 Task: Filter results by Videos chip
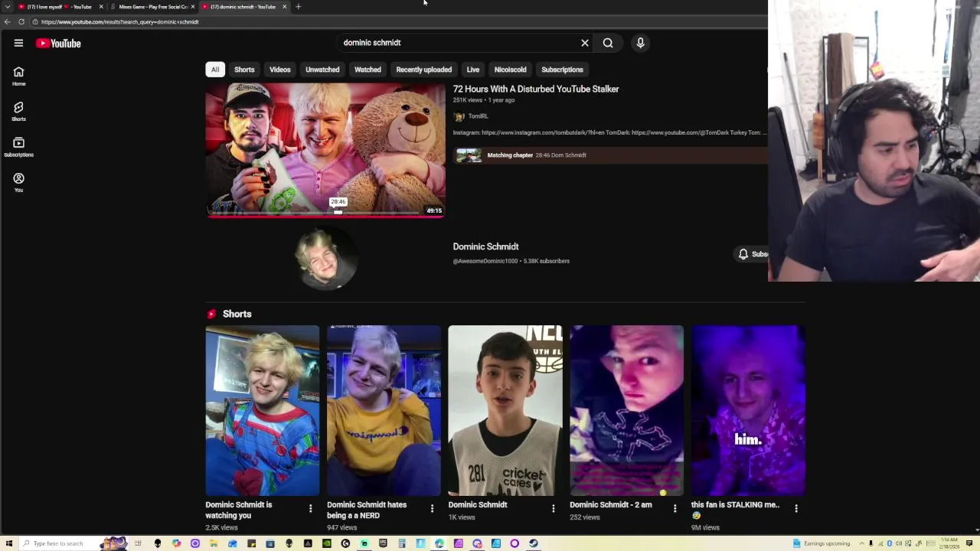coord(280,70)
